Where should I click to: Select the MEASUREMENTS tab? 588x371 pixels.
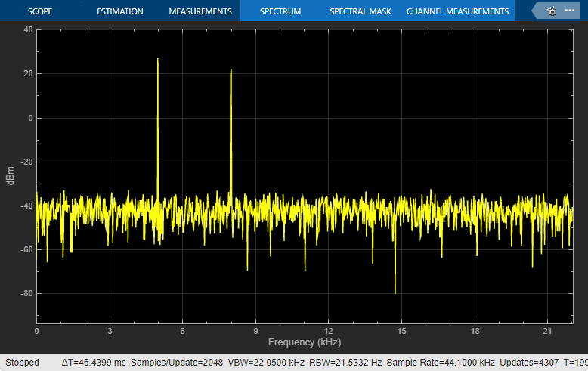[200, 11]
